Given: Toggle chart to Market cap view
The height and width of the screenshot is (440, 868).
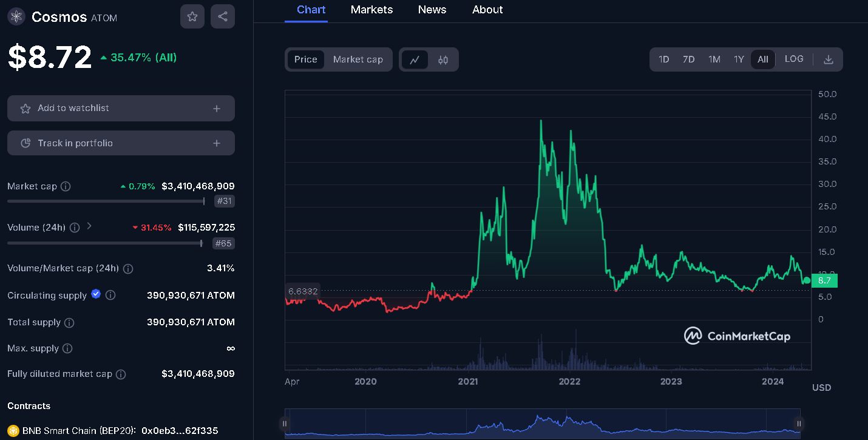Looking at the screenshot, I should coord(358,59).
